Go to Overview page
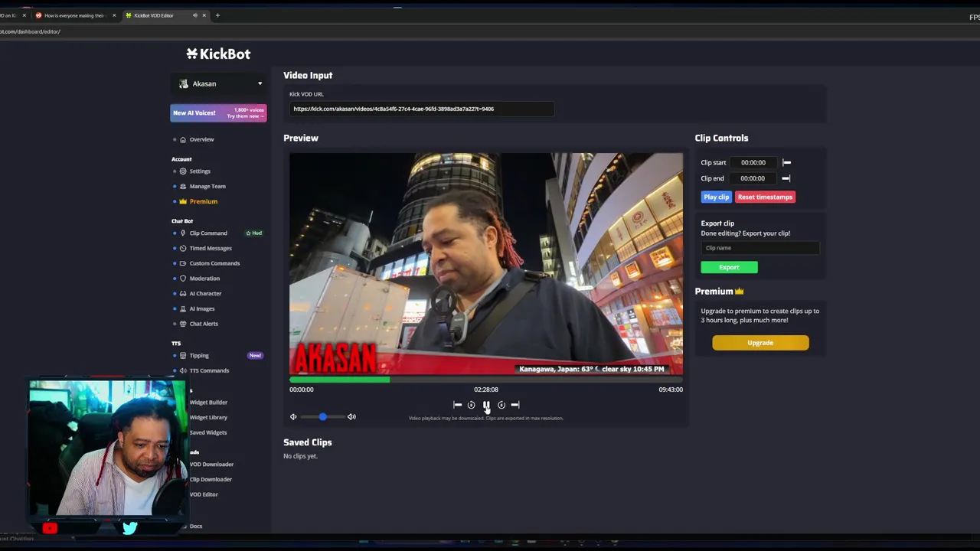Image resolution: width=980 pixels, height=551 pixels. tap(201, 139)
